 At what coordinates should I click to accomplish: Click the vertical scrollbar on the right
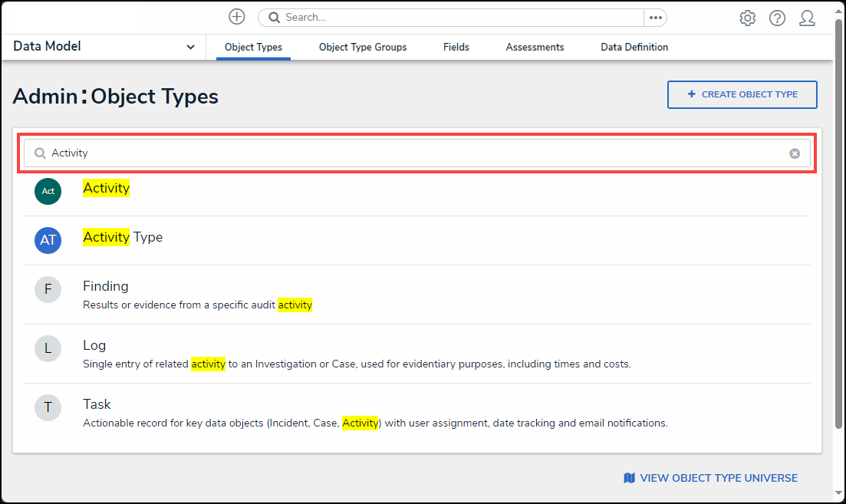pyautogui.click(x=839, y=230)
